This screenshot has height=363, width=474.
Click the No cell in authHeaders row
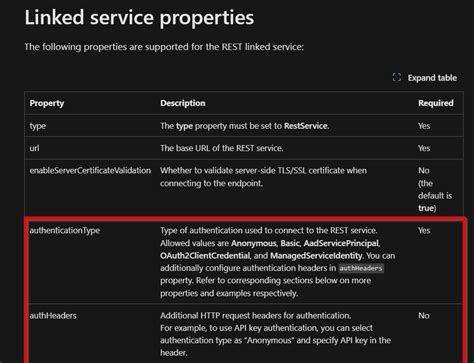pyautogui.click(x=424, y=315)
